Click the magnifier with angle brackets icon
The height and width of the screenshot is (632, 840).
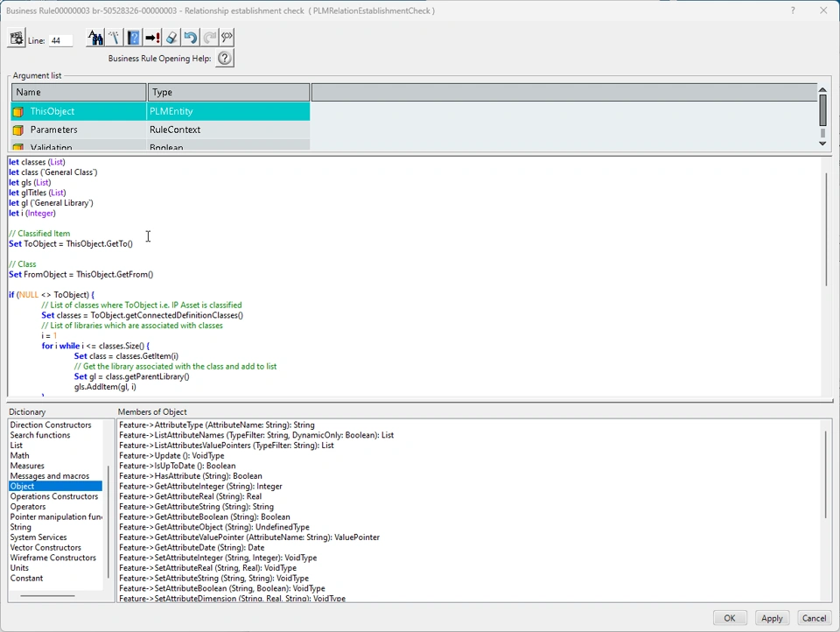pos(227,38)
